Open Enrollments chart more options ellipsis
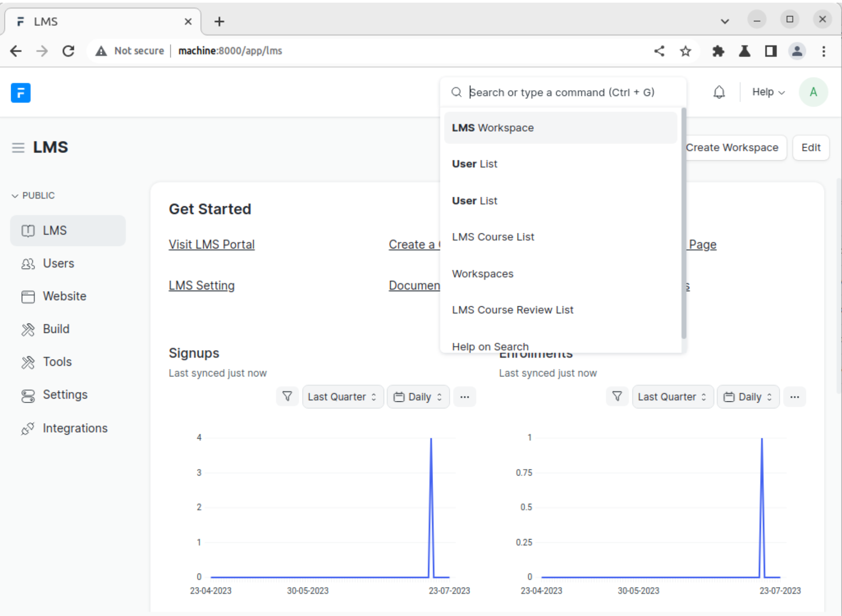842x616 pixels. pyautogui.click(x=794, y=397)
